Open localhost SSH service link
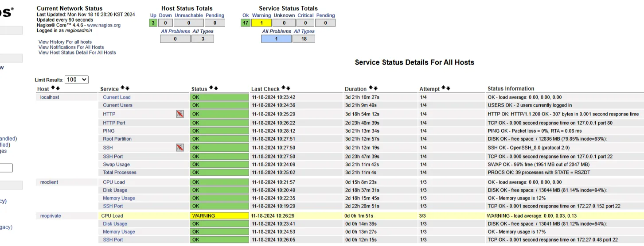This screenshot has width=644, height=246. click(x=108, y=148)
